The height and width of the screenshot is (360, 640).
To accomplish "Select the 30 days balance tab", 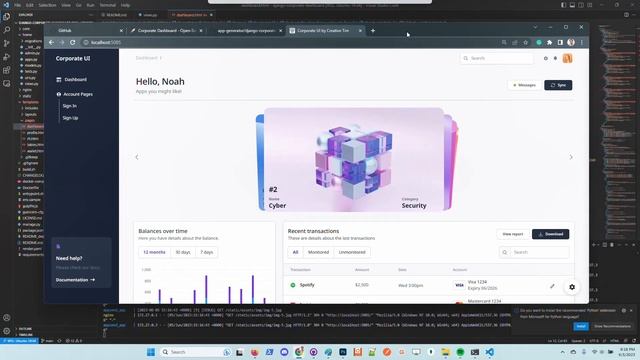I will click(183, 252).
